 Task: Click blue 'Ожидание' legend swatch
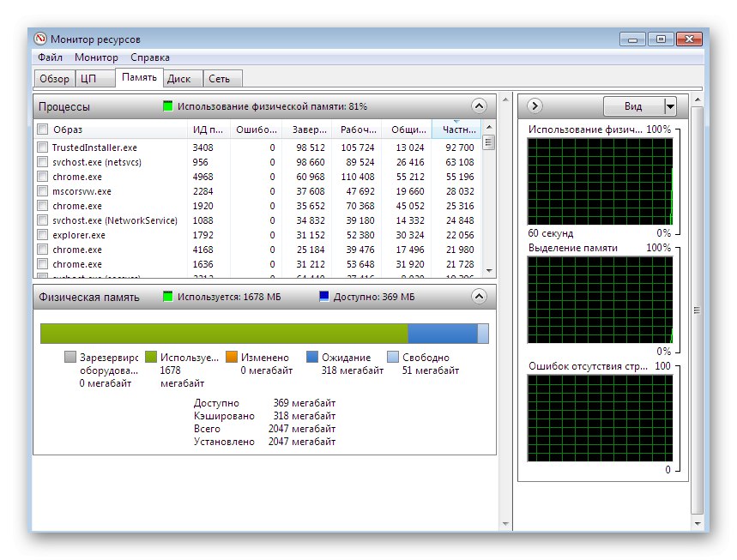[312, 357]
